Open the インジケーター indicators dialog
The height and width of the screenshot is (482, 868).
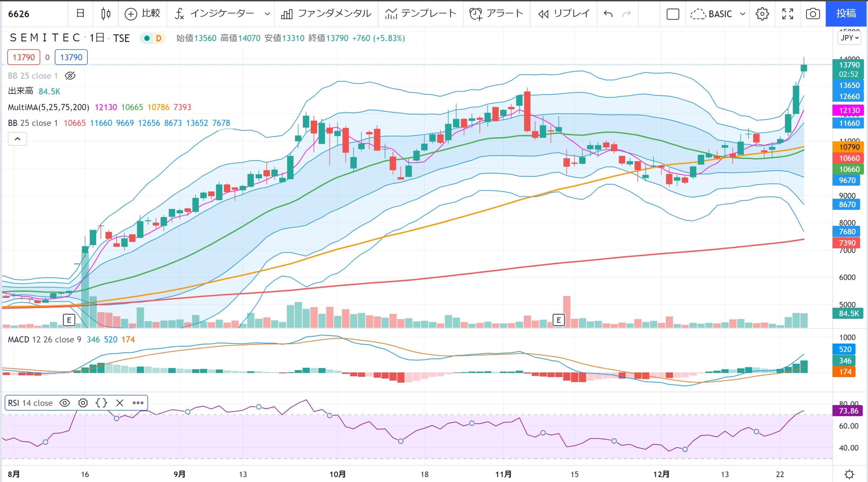214,14
